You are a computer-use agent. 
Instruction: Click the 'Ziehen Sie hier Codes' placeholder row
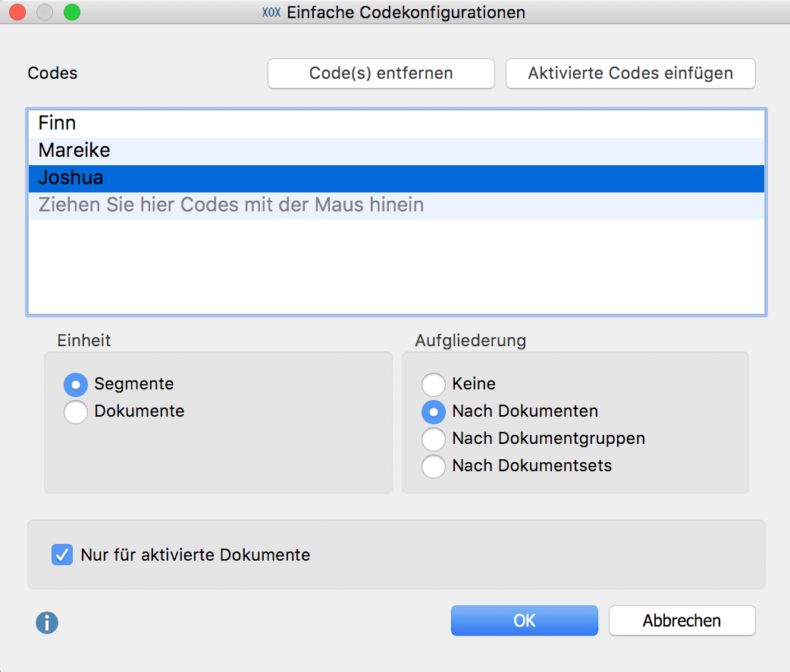coord(397,205)
